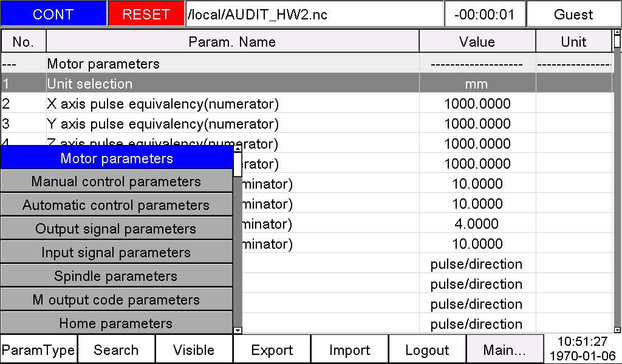The height and width of the screenshot is (364, 622).
Task: Click the Value column header
Action: tap(477, 41)
